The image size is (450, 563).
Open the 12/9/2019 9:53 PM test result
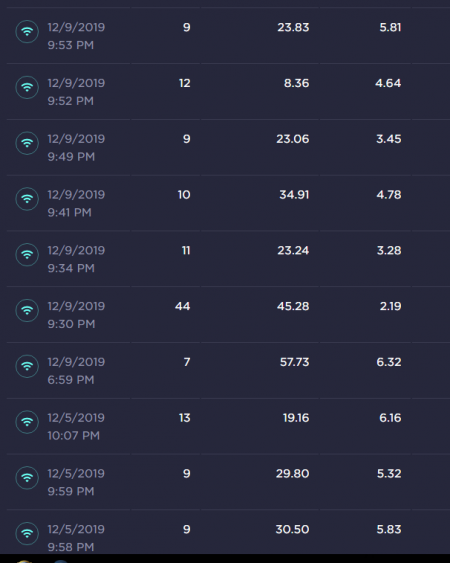click(228, 36)
